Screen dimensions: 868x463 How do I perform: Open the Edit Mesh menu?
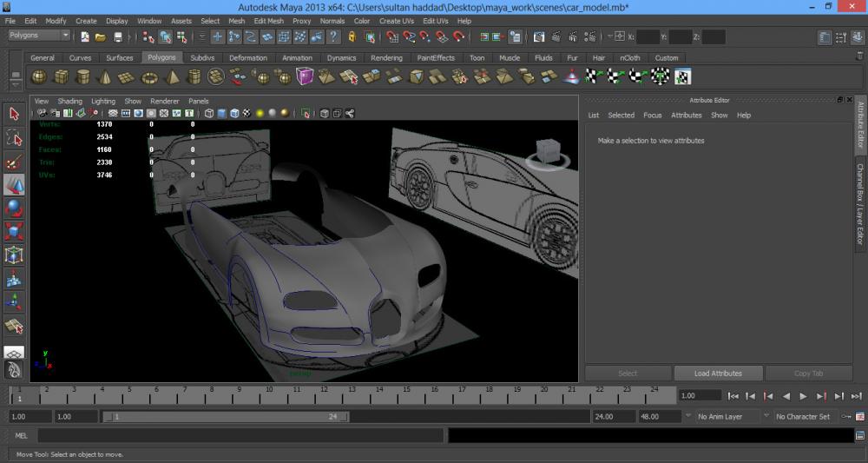(268, 21)
